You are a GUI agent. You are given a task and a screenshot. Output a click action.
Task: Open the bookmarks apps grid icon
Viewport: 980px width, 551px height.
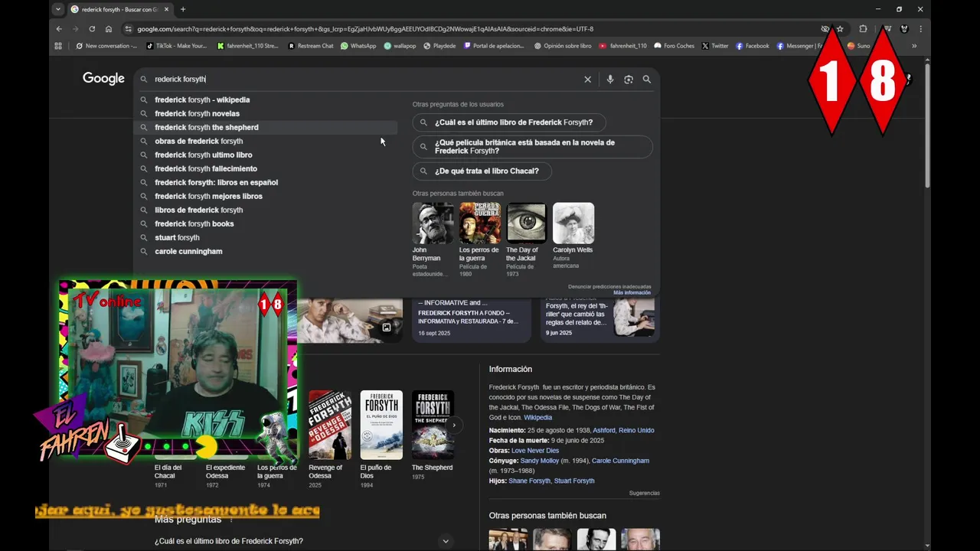[58, 46]
